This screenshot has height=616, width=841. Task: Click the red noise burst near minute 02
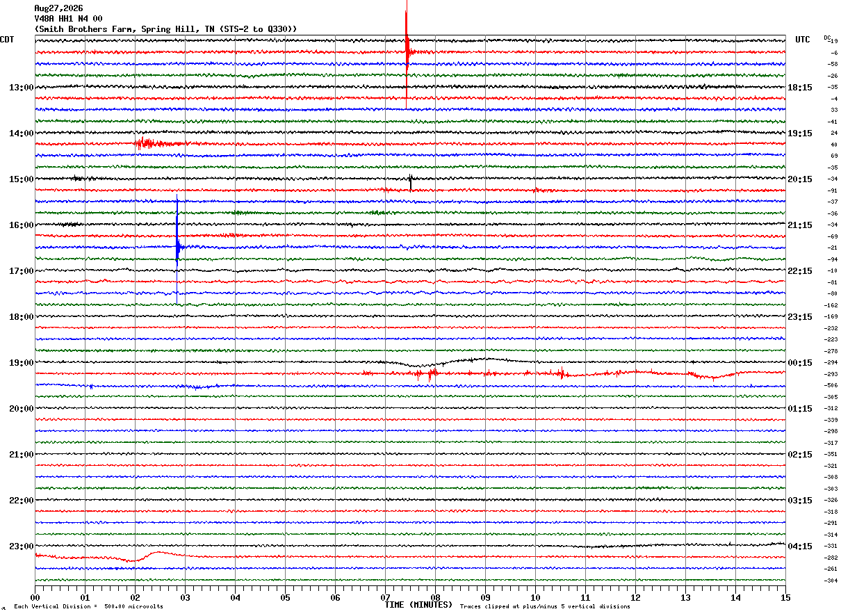click(160, 143)
